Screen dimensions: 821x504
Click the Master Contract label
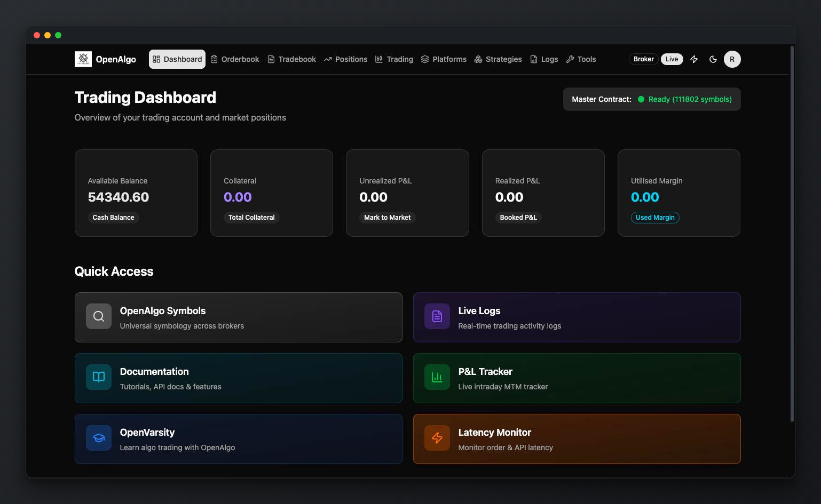601,99
